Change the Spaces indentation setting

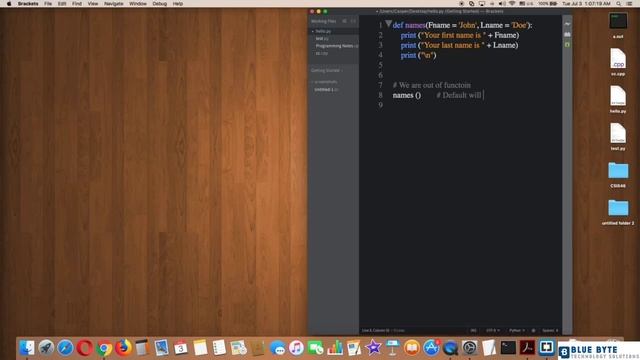[550, 331]
